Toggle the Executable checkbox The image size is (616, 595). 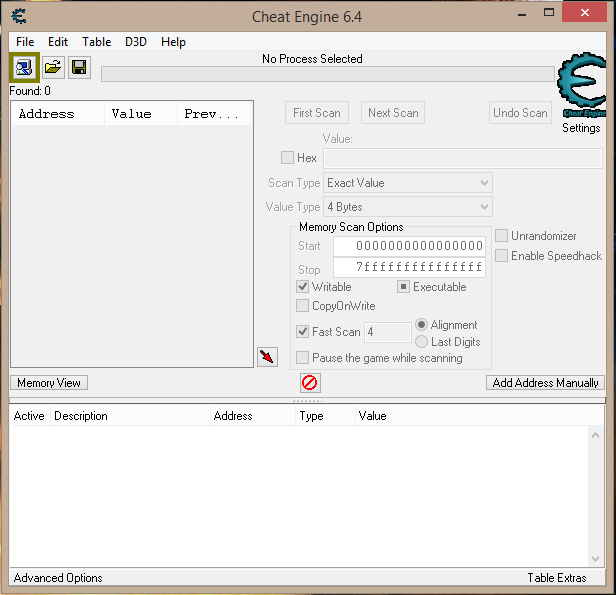[403, 287]
